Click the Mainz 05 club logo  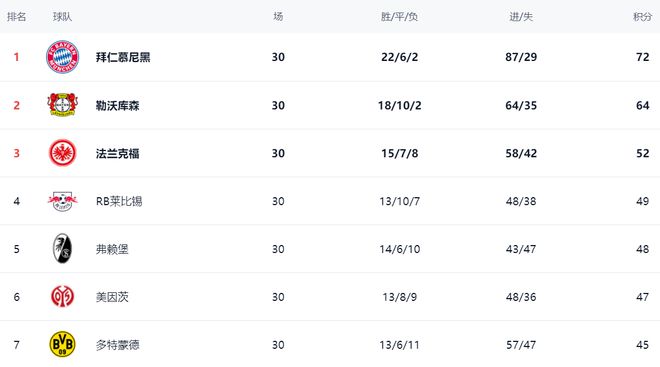click(62, 297)
